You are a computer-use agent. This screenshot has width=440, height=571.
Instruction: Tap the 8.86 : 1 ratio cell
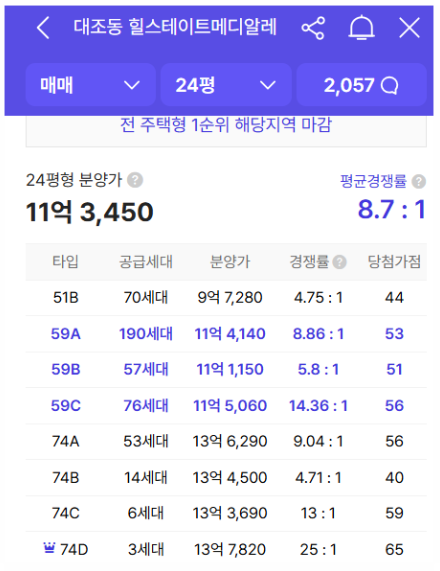(318, 334)
